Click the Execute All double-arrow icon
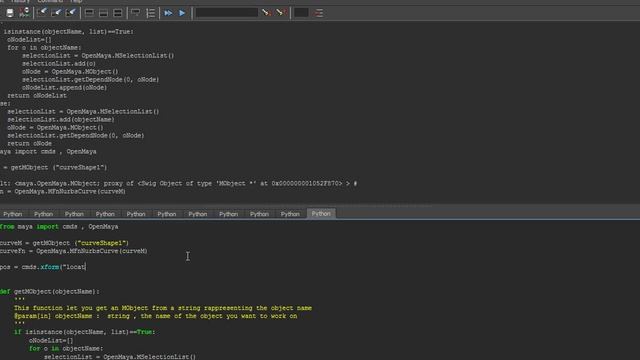The height and width of the screenshot is (360, 640). point(168,13)
